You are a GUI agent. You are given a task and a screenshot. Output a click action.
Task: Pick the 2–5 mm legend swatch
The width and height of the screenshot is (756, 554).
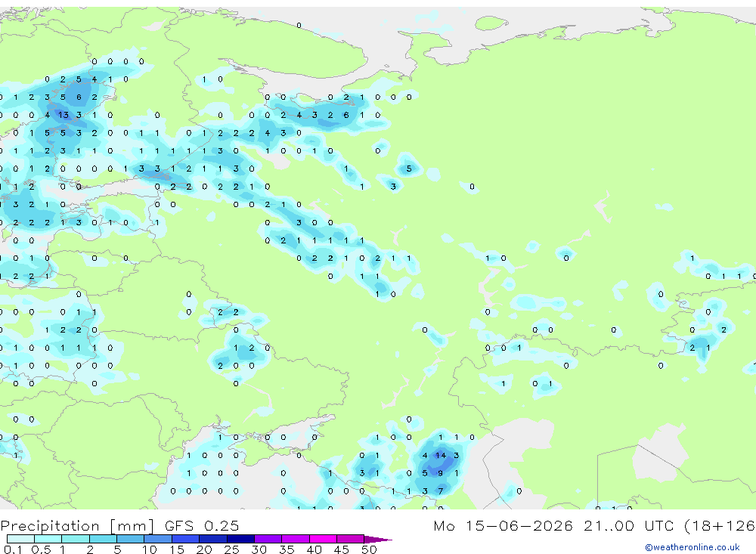coord(103,539)
